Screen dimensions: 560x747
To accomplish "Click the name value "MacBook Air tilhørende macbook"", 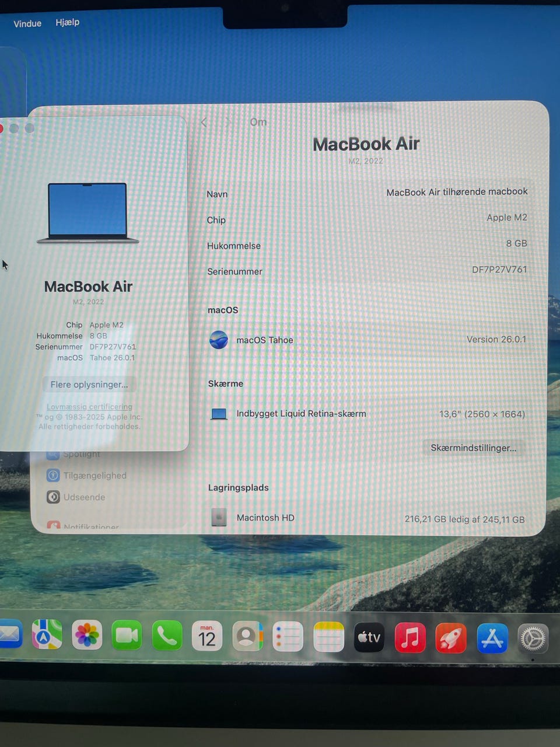I will 457,191.
